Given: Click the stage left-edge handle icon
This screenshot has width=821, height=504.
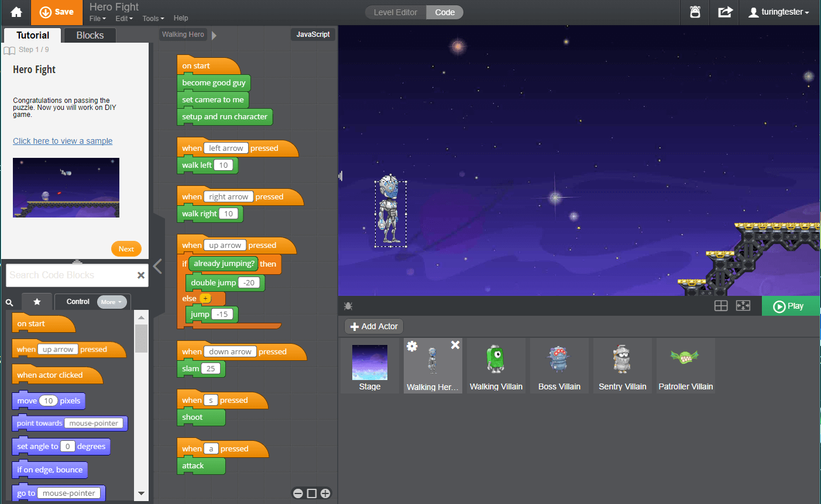Looking at the screenshot, I should click(341, 175).
